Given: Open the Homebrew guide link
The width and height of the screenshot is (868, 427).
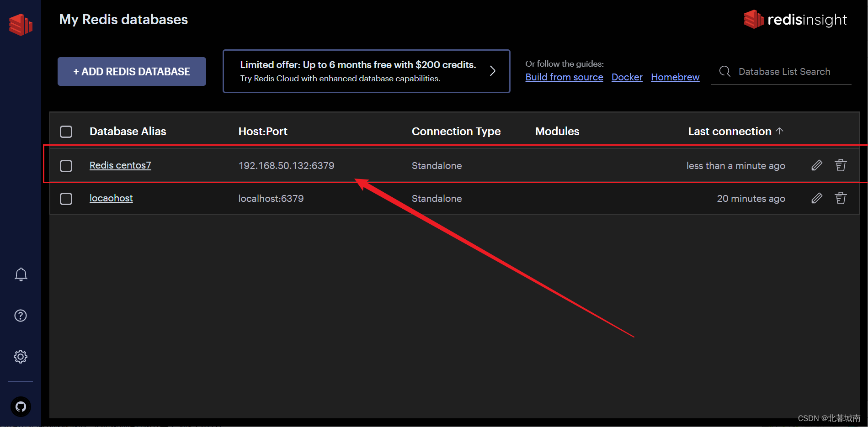Looking at the screenshot, I should [x=675, y=77].
